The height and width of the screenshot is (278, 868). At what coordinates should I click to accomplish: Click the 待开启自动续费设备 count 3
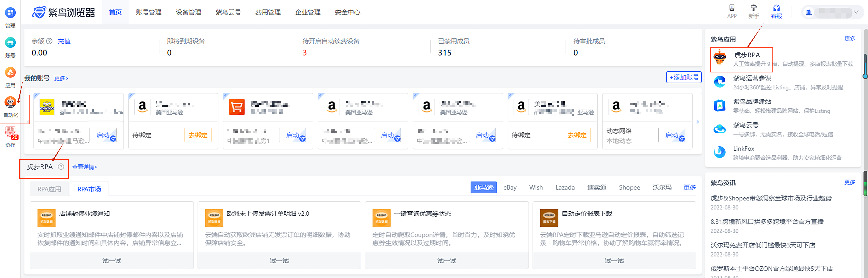305,53
